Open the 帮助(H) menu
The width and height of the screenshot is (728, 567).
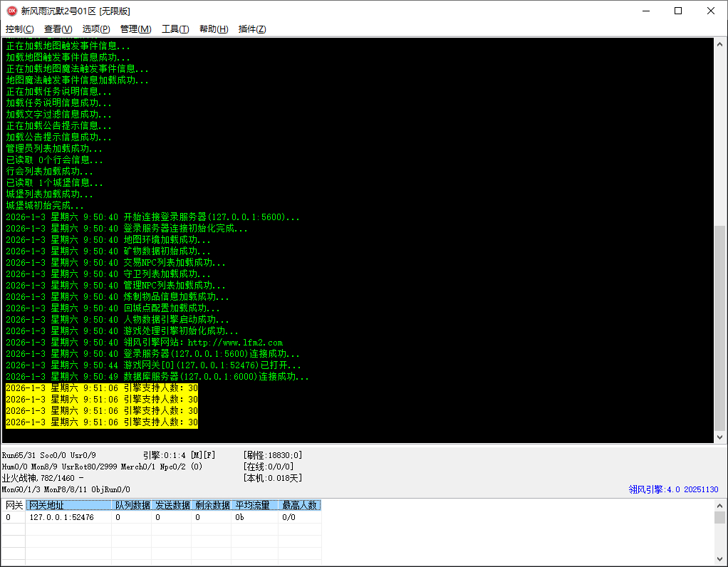tap(214, 29)
